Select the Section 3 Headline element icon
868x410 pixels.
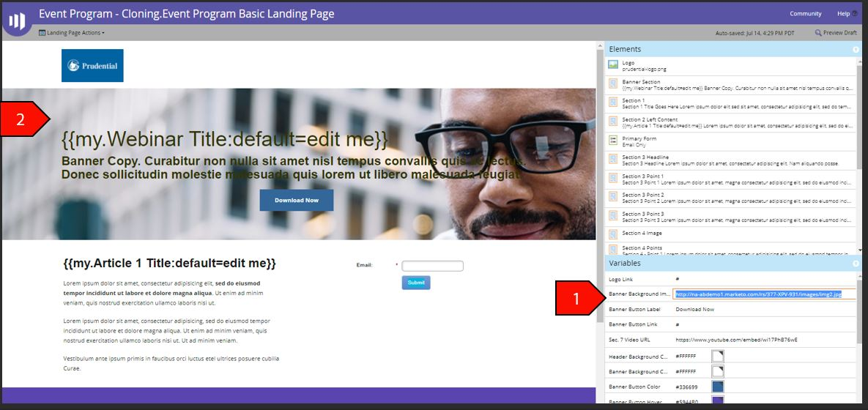pos(613,159)
